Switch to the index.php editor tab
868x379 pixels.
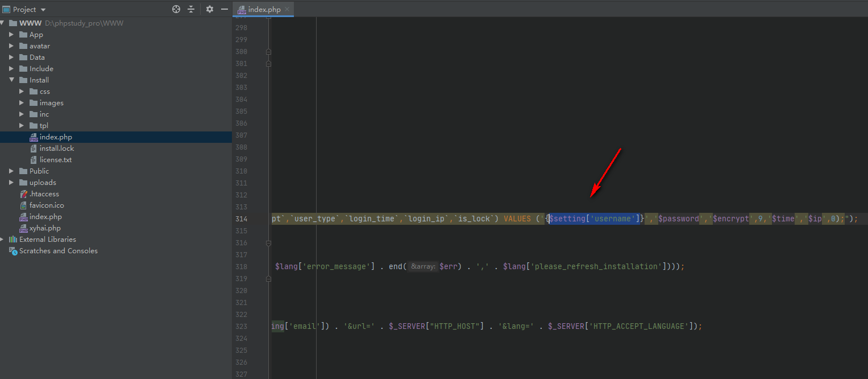264,9
